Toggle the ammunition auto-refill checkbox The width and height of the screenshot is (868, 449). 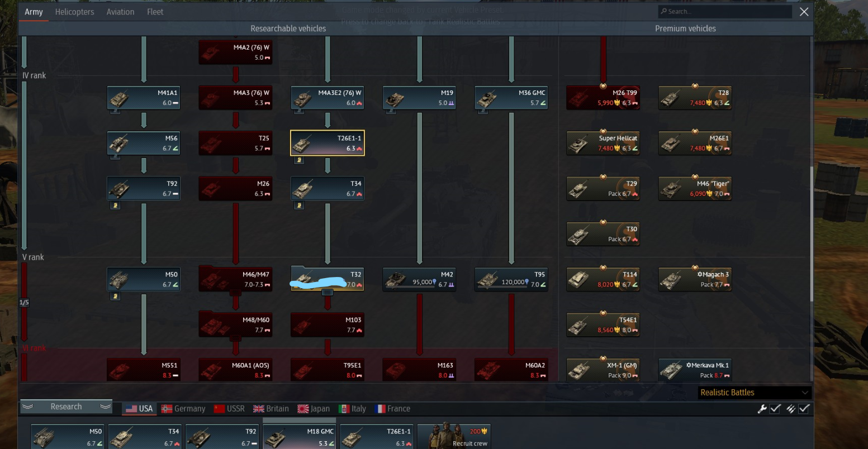pyautogui.click(x=804, y=409)
